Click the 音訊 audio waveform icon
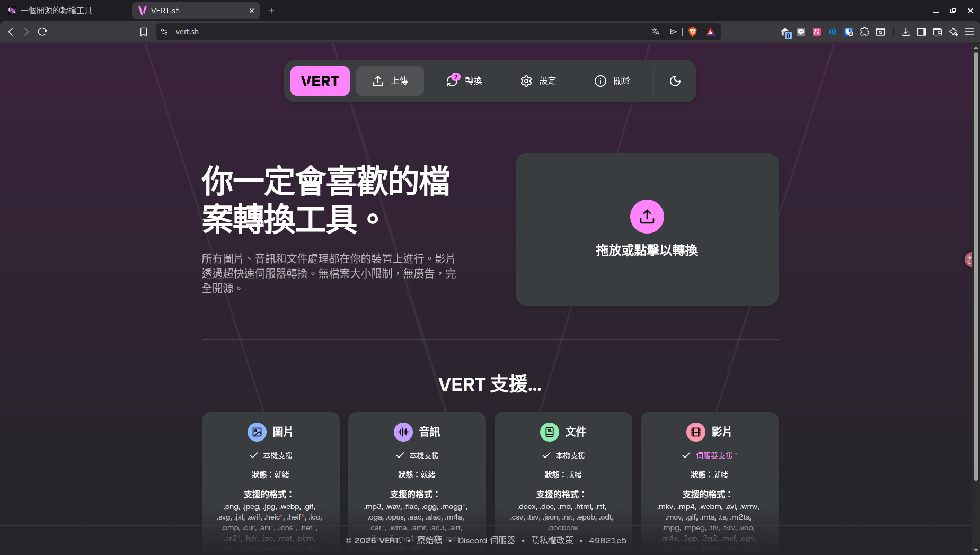This screenshot has height=555, width=980. 403,432
